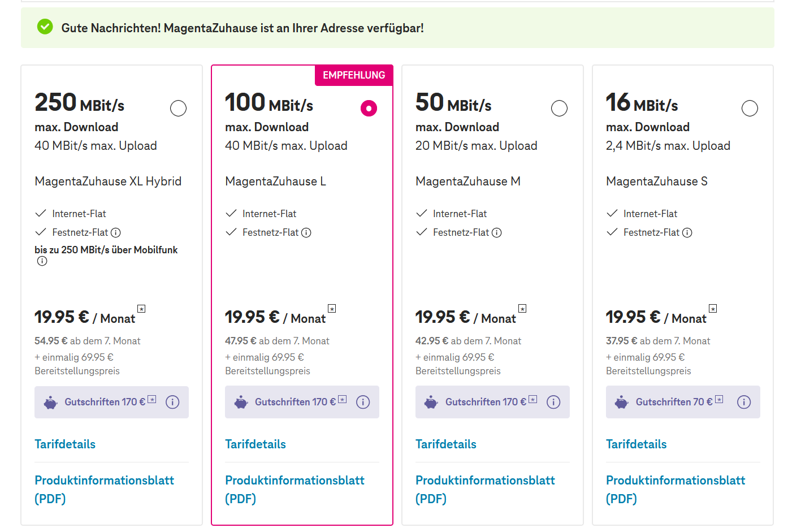
Task: Click footnote star beside price in 16 MBit/s card
Action: click(713, 309)
